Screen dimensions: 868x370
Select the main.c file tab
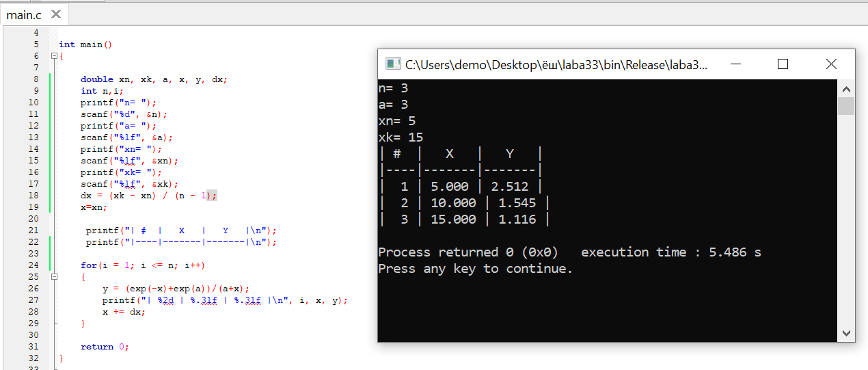(x=24, y=14)
